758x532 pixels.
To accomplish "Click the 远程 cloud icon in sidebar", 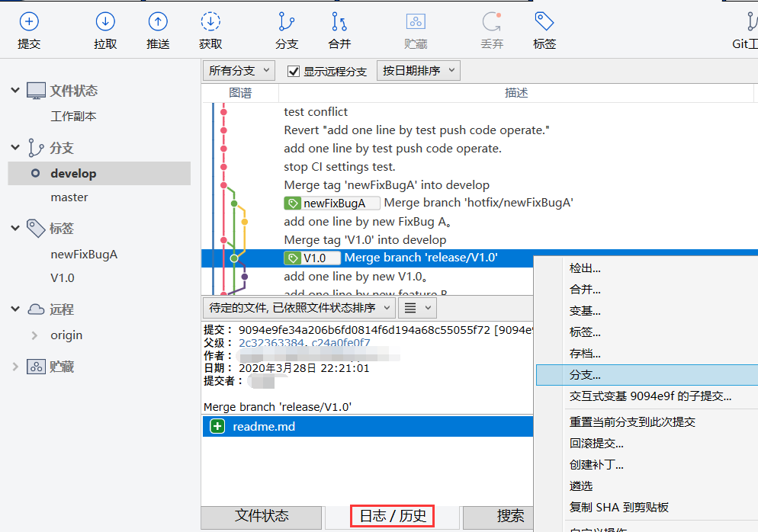I will 37,309.
